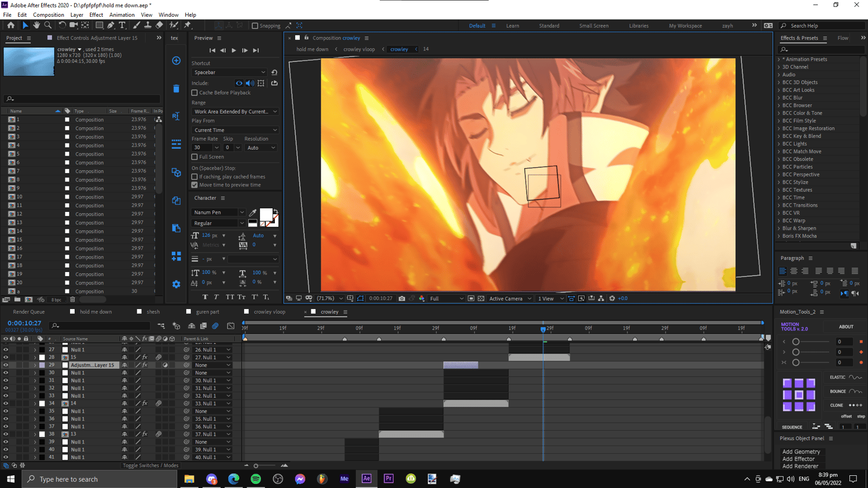This screenshot has height=488, width=868.
Task: Click Add Effector in Plexus panel
Action: point(799,459)
